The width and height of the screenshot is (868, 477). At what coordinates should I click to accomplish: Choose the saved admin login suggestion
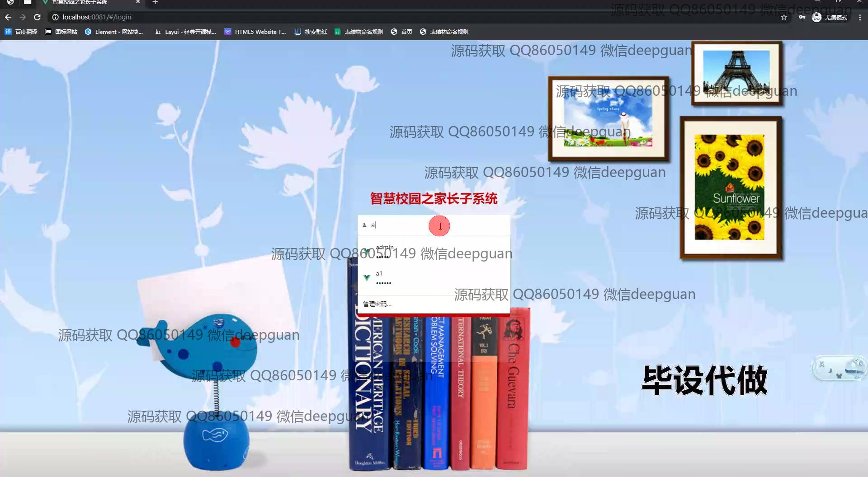pos(434,251)
